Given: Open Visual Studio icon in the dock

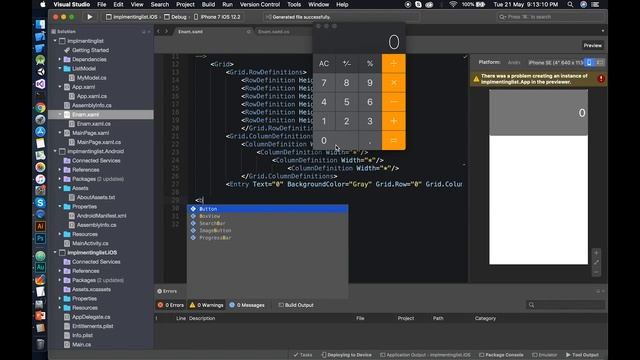Looking at the screenshot, I should pos(40,84).
